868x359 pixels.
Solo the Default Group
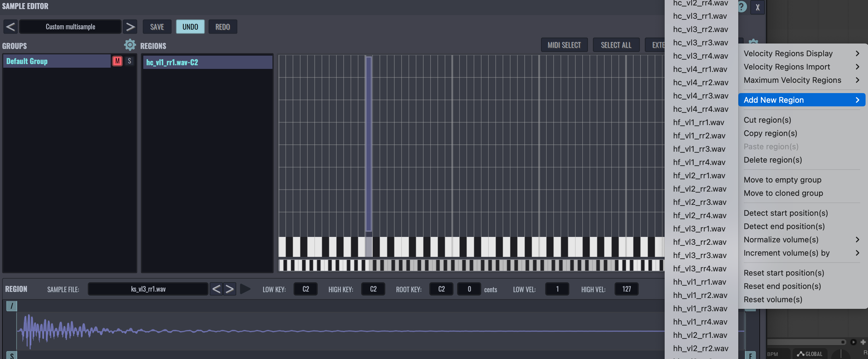click(x=129, y=61)
